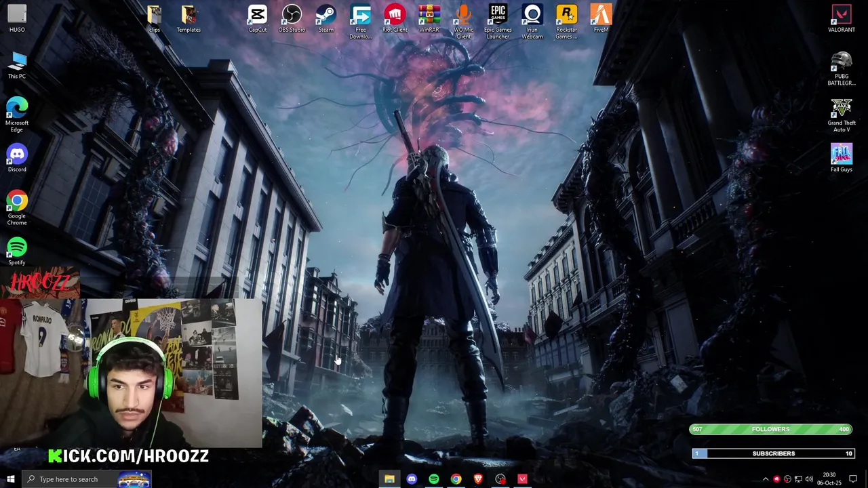Click the red Riot tray icon
Viewport: 868px width, 488px height.
(776, 479)
